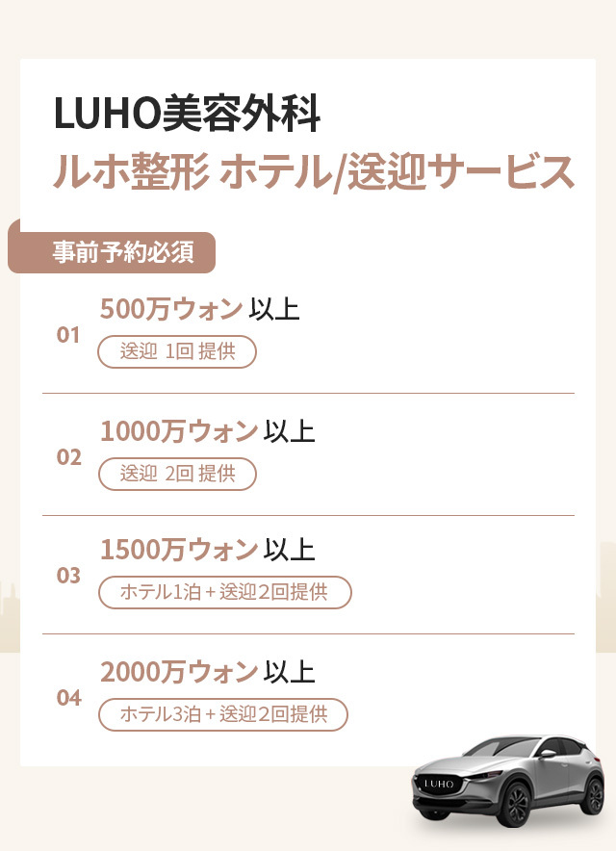
Task: Click the 1000万ウォン 以上 tier text
Action: [x=208, y=431]
